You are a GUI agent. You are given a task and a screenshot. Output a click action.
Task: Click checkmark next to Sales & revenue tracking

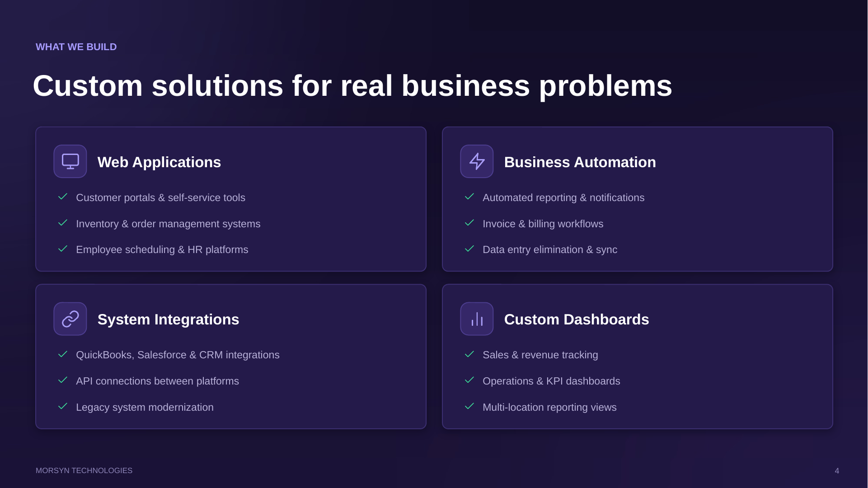coord(469,354)
